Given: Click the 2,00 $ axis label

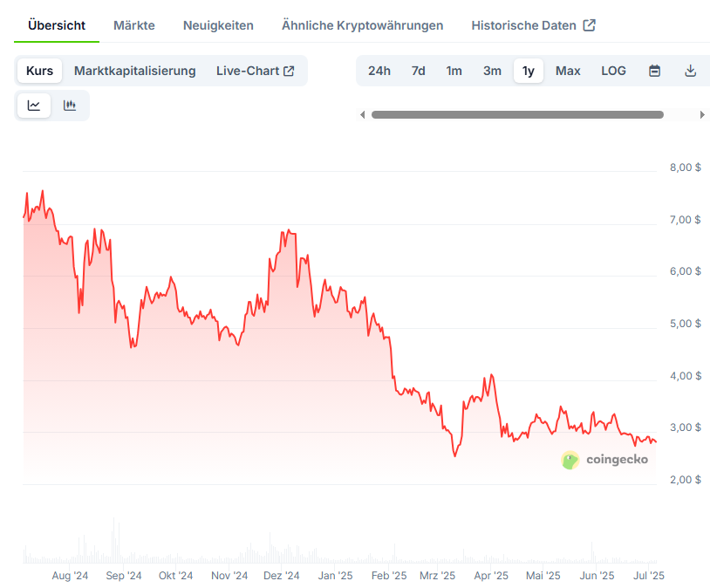Looking at the screenshot, I should (685, 480).
